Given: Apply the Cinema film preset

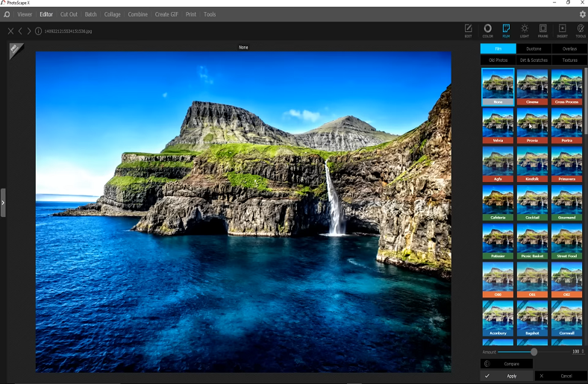Looking at the screenshot, I should [532, 87].
